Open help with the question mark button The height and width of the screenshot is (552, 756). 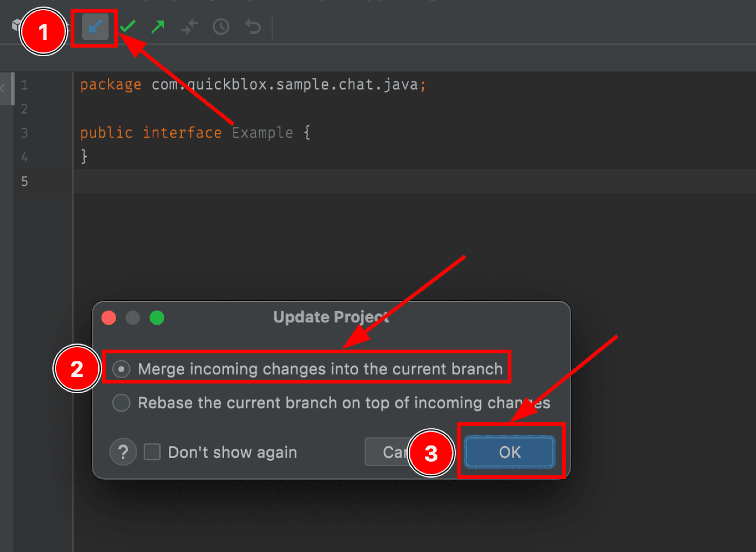[x=123, y=452]
